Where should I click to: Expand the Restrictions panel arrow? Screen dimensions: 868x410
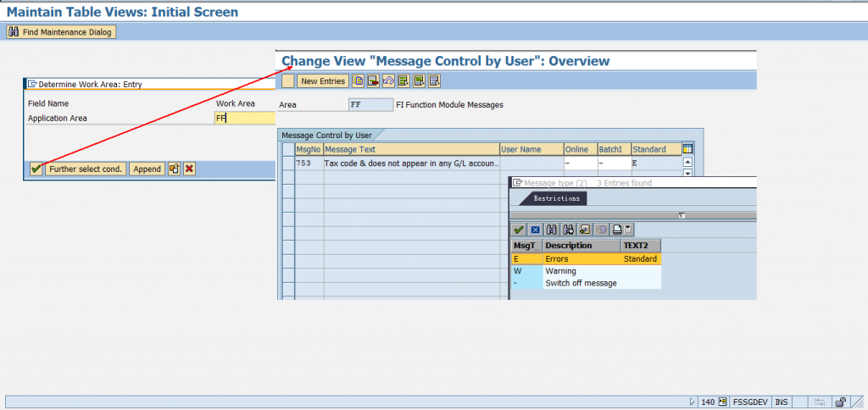682,215
